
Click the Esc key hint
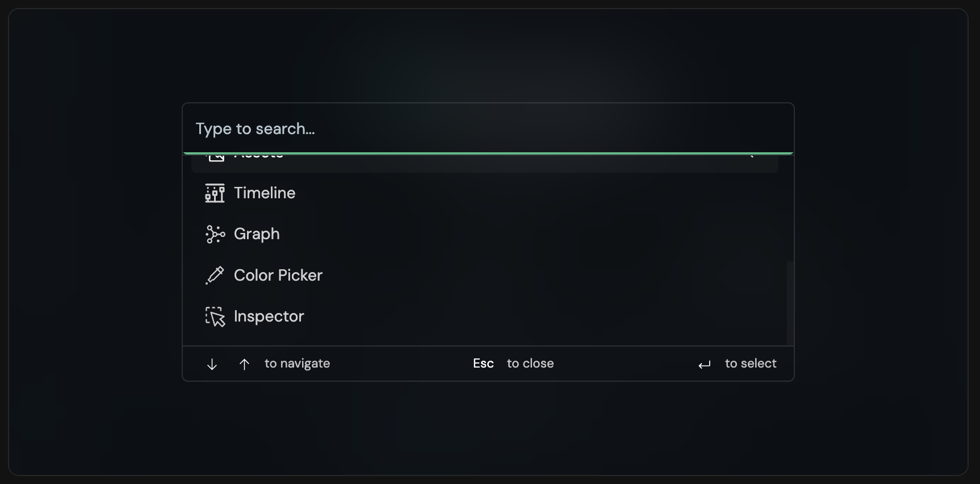coord(483,364)
